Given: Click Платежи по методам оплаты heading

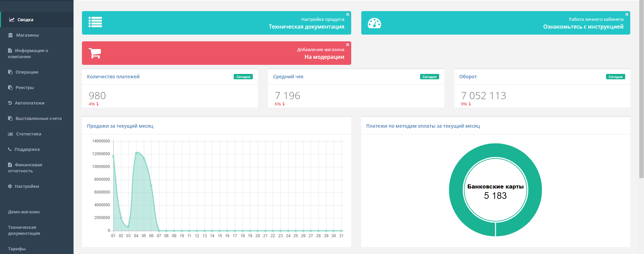Looking at the screenshot, I should 423,126.
